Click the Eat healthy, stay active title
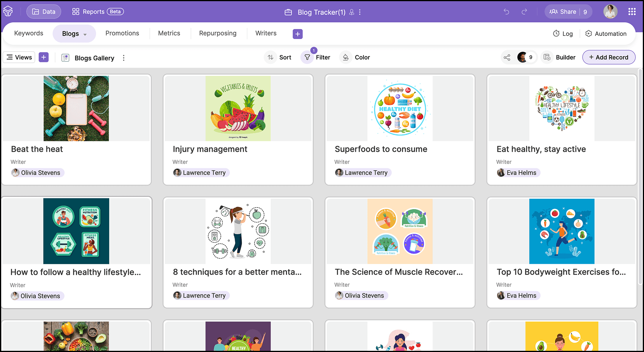This screenshot has height=352, width=644. [541, 149]
